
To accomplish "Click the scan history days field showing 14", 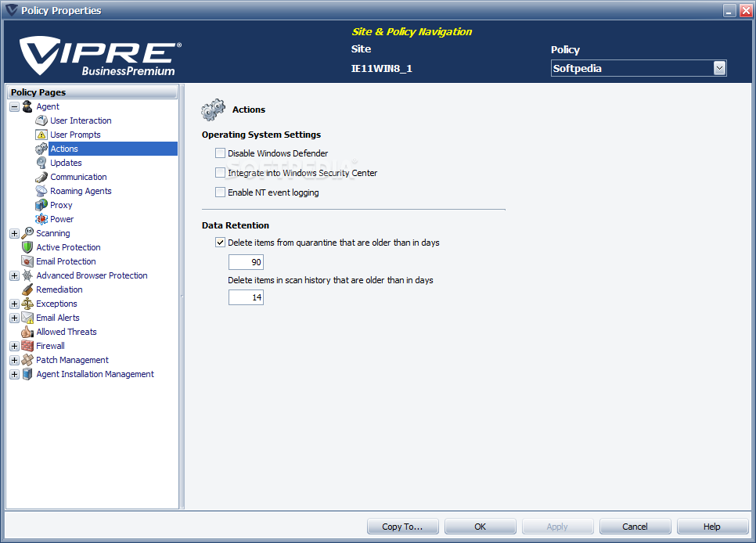I will (x=246, y=297).
